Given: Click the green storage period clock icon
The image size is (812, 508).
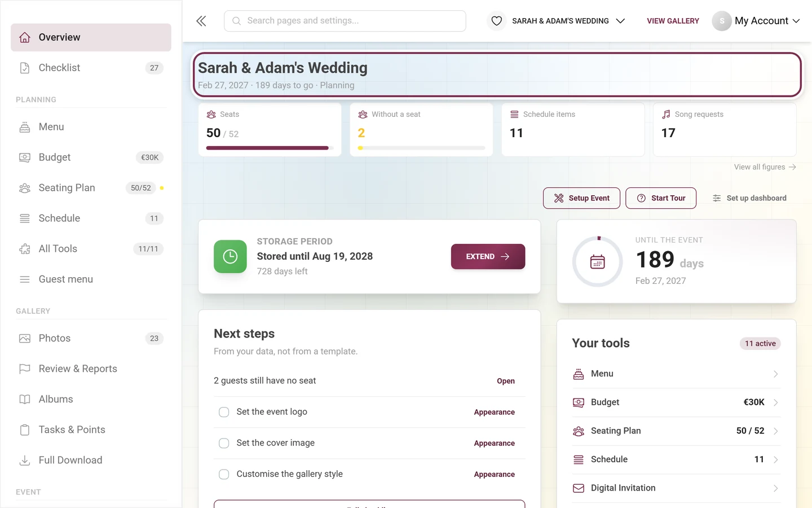Looking at the screenshot, I should pos(230,256).
